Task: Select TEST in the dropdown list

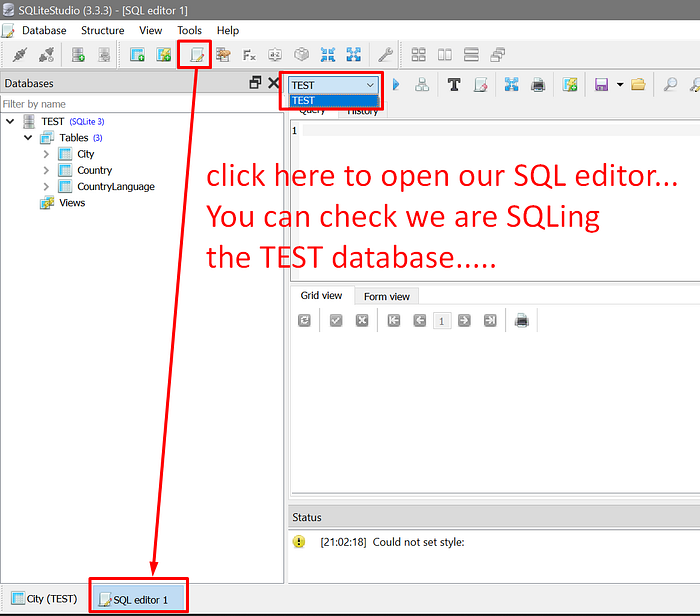Action: 333,101
